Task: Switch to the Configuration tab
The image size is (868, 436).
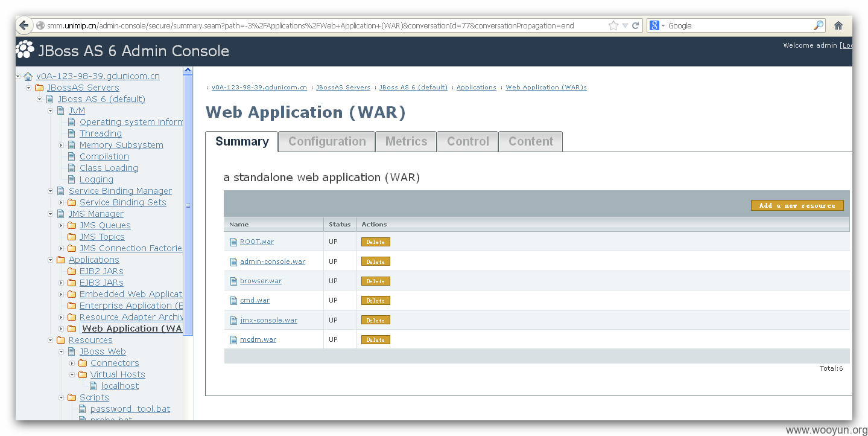Action: [x=327, y=141]
